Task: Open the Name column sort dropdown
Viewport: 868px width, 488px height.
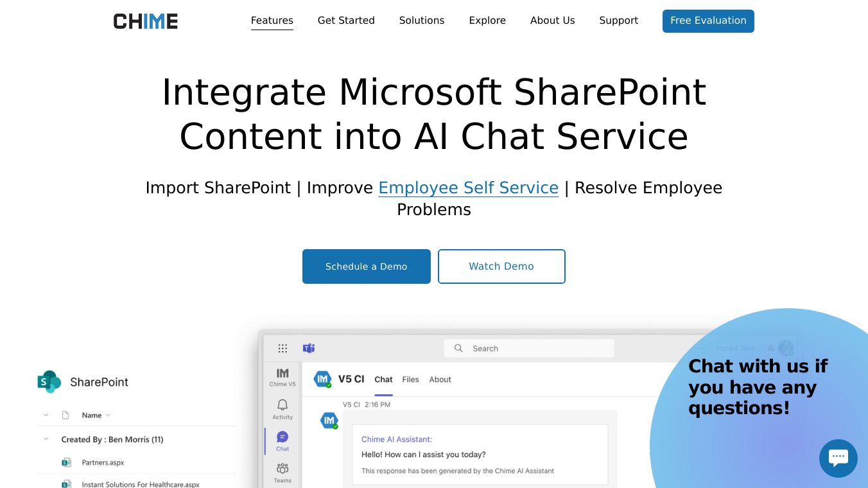Action: tap(108, 415)
